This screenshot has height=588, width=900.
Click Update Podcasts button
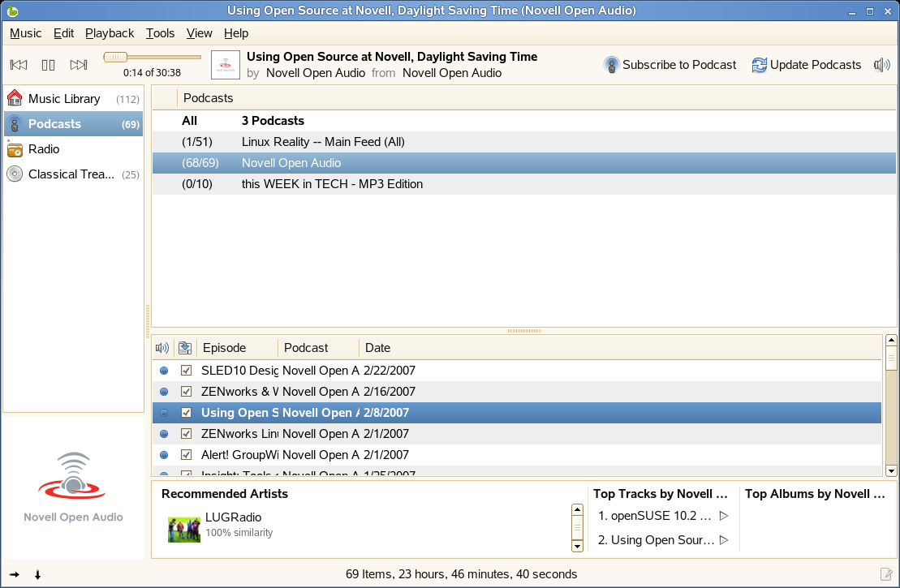click(x=807, y=65)
